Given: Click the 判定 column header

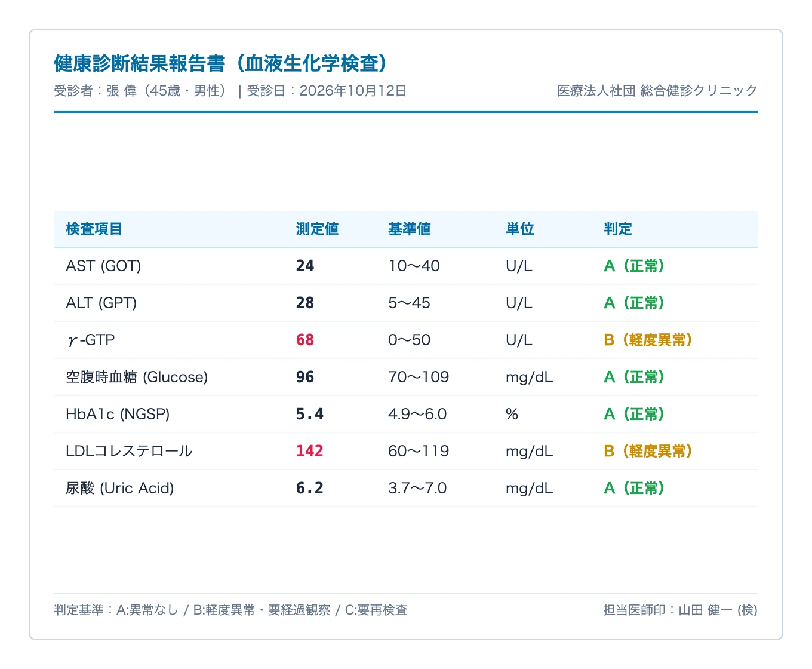Looking at the screenshot, I should (618, 229).
